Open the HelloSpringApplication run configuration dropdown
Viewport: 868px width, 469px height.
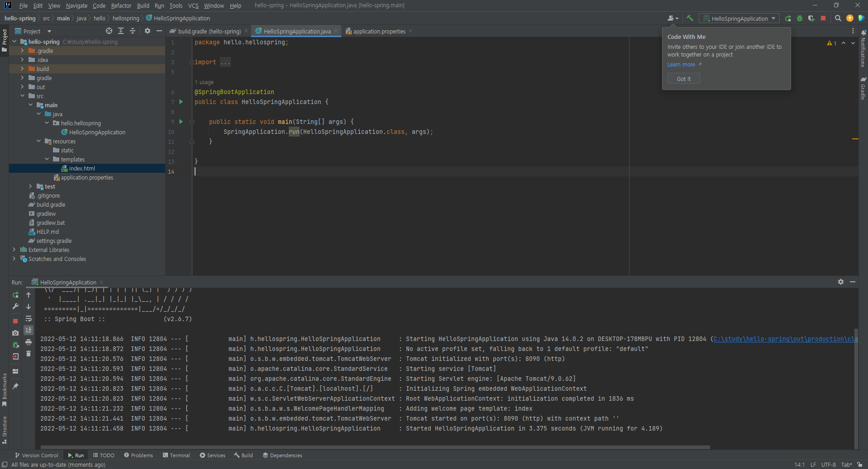click(739, 19)
